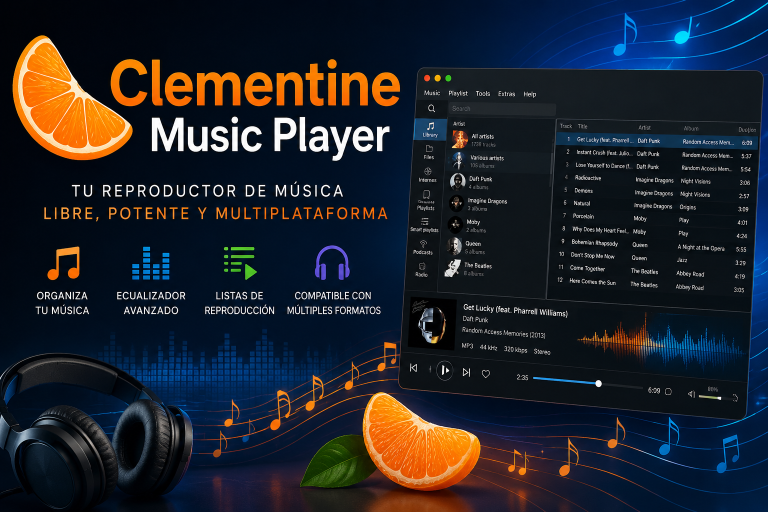Viewport: 768px width, 512px height.
Task: Click the playback progress slider handle
Action: click(598, 383)
